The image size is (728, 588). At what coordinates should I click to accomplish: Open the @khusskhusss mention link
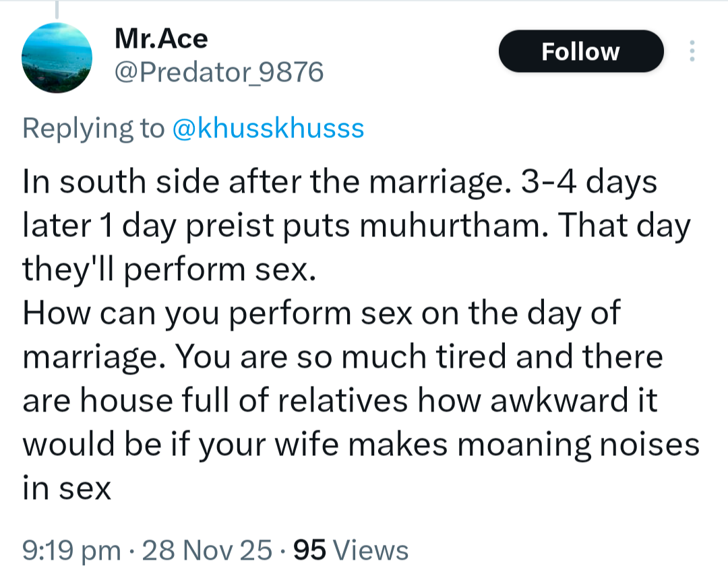(268, 127)
